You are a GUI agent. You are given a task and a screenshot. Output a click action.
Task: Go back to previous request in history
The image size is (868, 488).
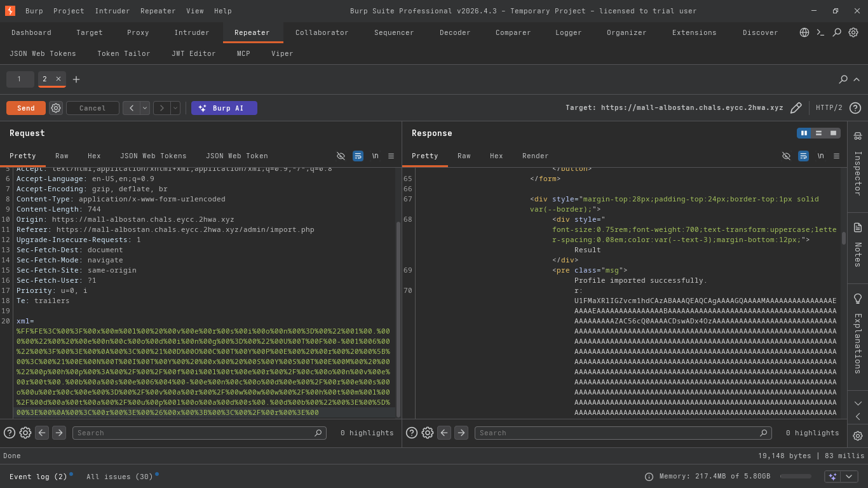(132, 108)
